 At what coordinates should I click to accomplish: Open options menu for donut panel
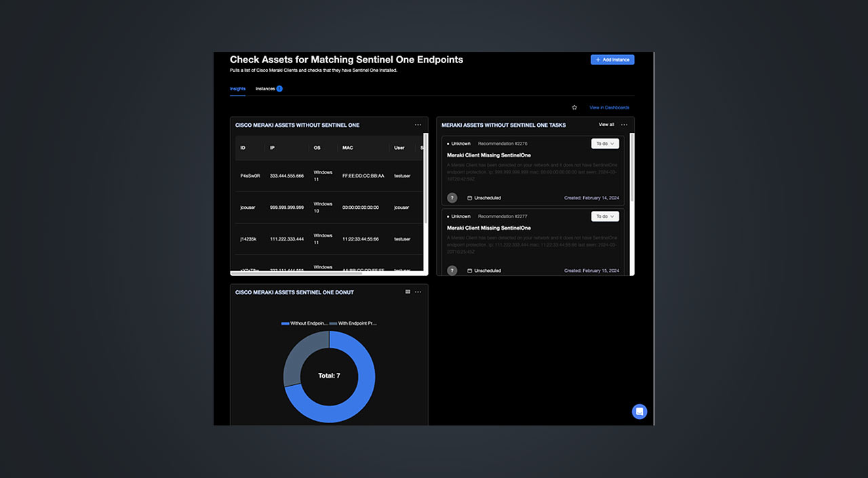[x=418, y=292]
